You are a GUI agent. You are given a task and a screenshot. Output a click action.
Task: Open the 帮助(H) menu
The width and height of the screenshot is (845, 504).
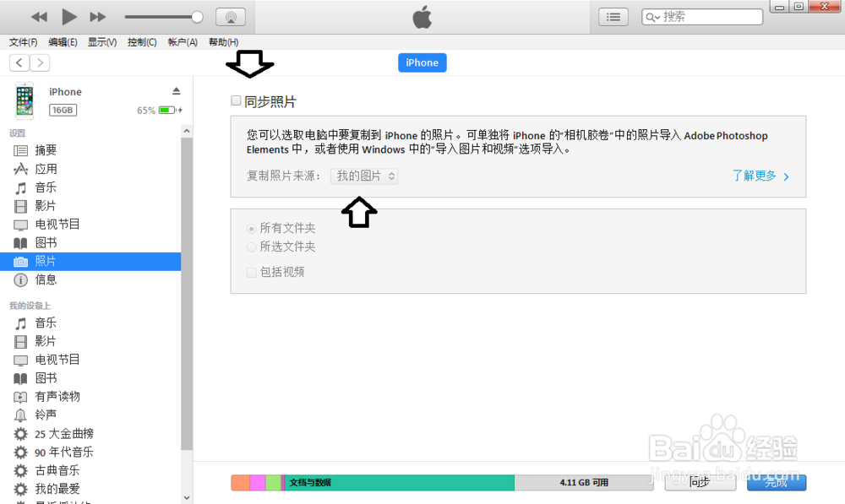click(x=223, y=42)
